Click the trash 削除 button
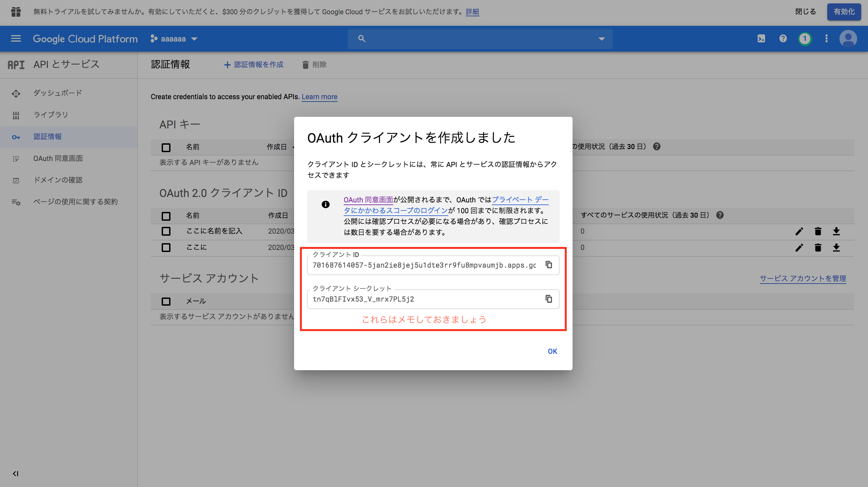Image resolution: width=868 pixels, height=487 pixels. point(314,65)
